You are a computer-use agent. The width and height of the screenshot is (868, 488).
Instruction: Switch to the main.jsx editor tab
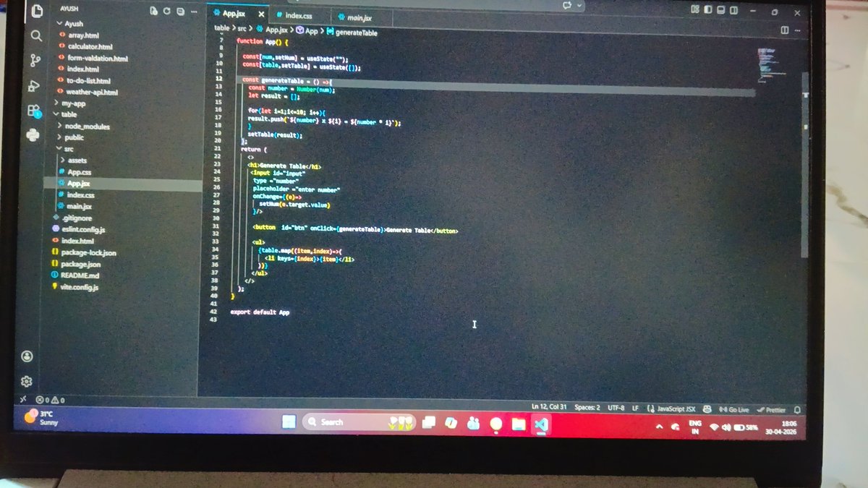pos(360,16)
